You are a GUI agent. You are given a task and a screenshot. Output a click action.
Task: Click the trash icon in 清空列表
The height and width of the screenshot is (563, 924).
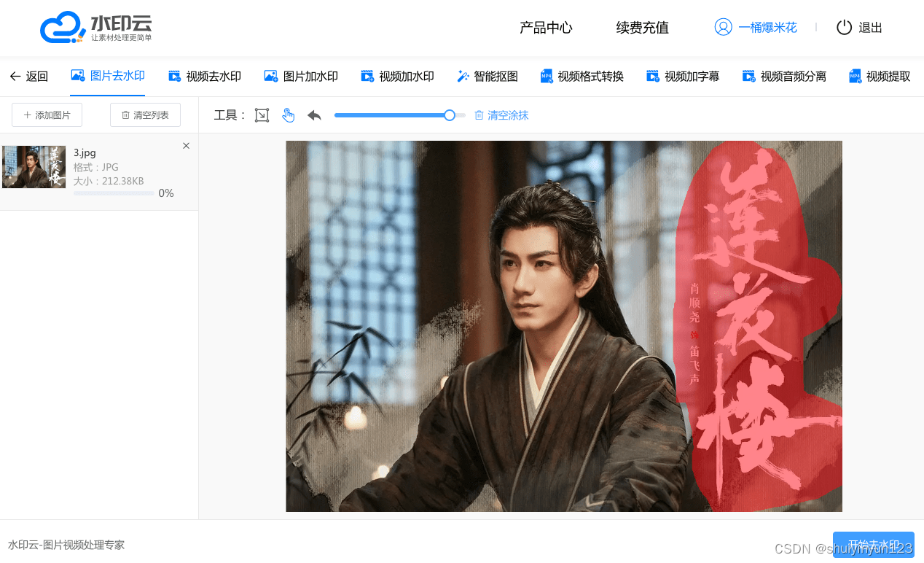(125, 115)
